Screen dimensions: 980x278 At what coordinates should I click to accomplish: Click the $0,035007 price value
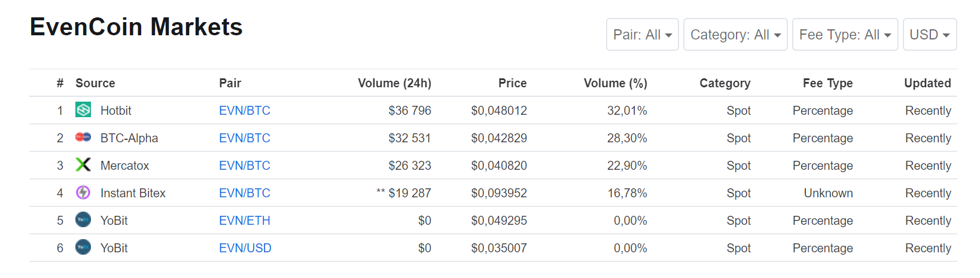(499, 248)
